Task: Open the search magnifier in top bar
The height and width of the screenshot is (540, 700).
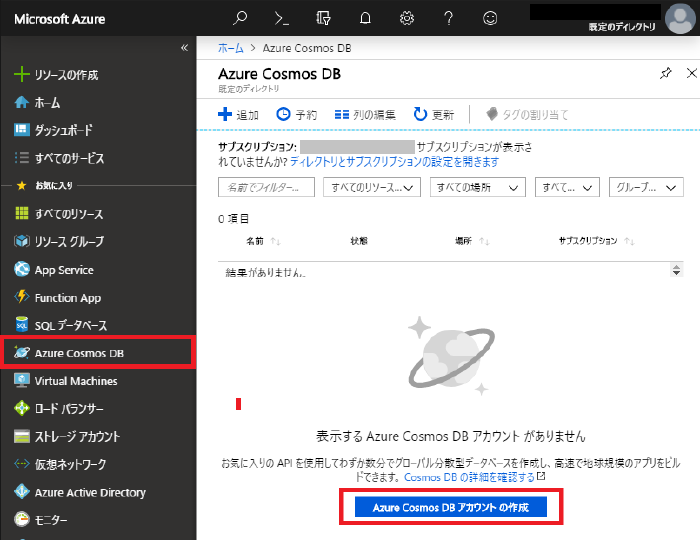Action: 240,18
